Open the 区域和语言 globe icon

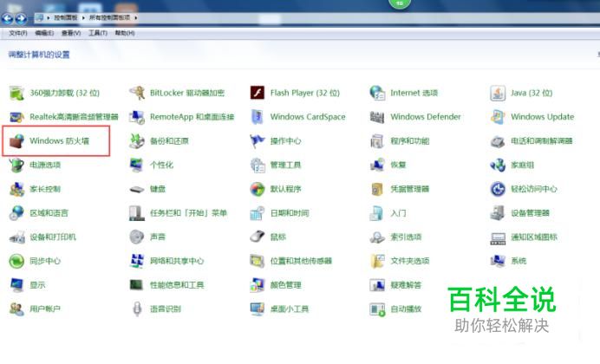[16, 213]
